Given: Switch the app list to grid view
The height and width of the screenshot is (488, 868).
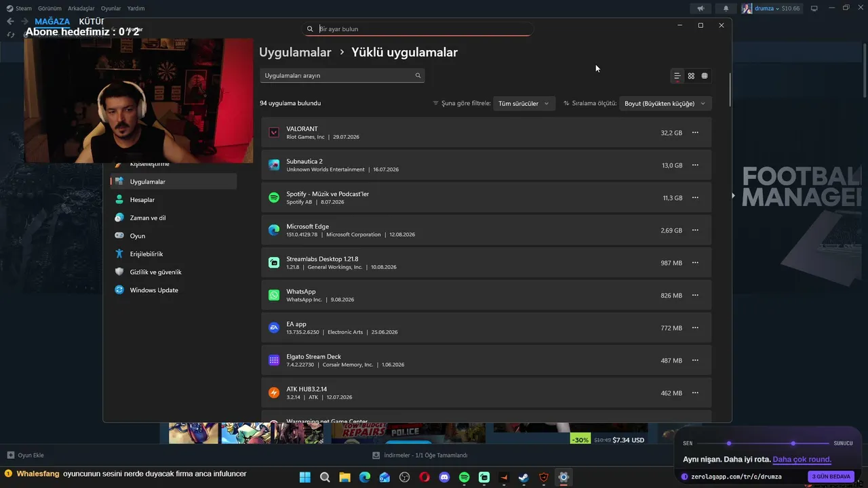Looking at the screenshot, I should (691, 76).
